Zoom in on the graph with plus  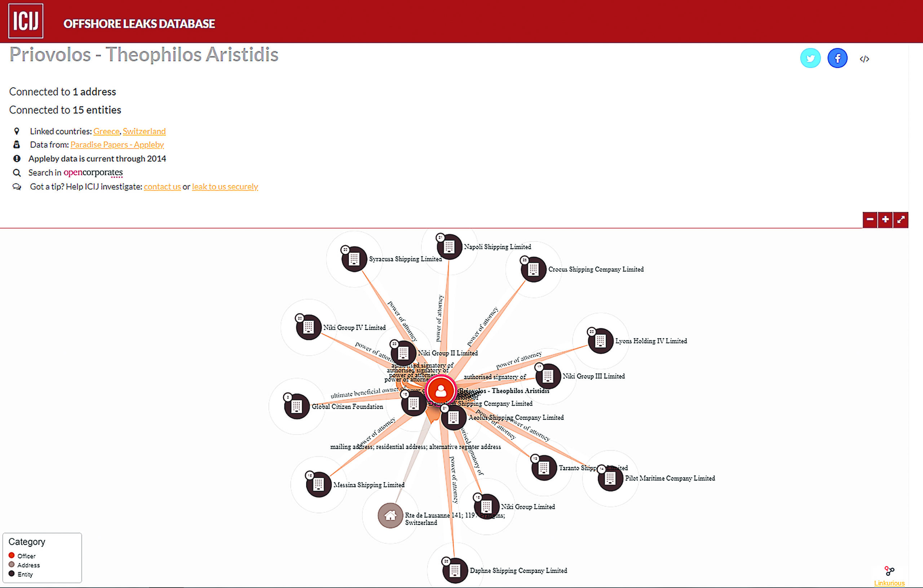(x=886, y=219)
